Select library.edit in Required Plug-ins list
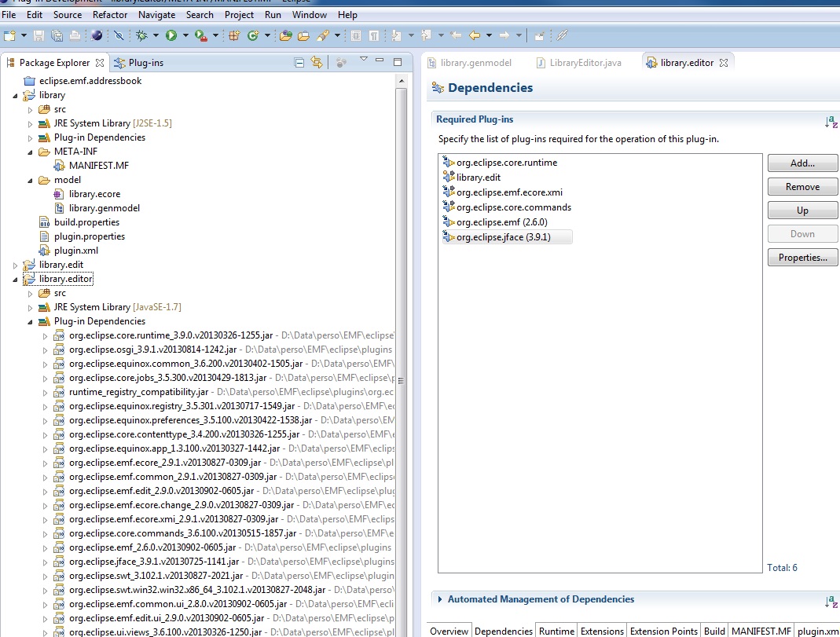The image size is (840, 637). (472, 178)
